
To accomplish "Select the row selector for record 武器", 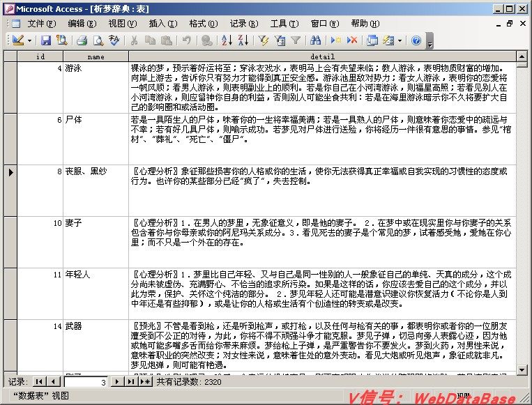I will click(x=10, y=345).
